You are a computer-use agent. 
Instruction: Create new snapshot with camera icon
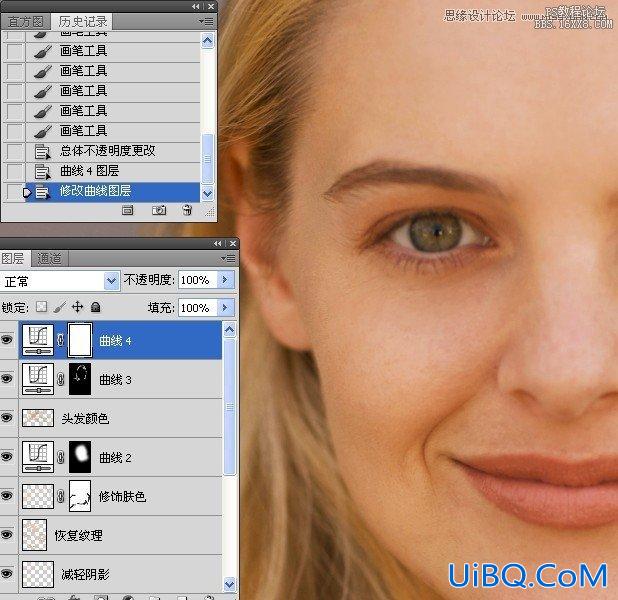(159, 211)
